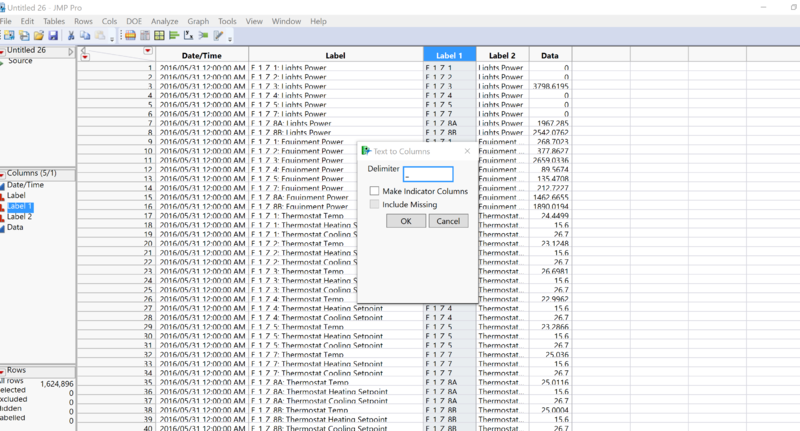Open the View menu
The height and width of the screenshot is (431, 800).
[x=254, y=21]
